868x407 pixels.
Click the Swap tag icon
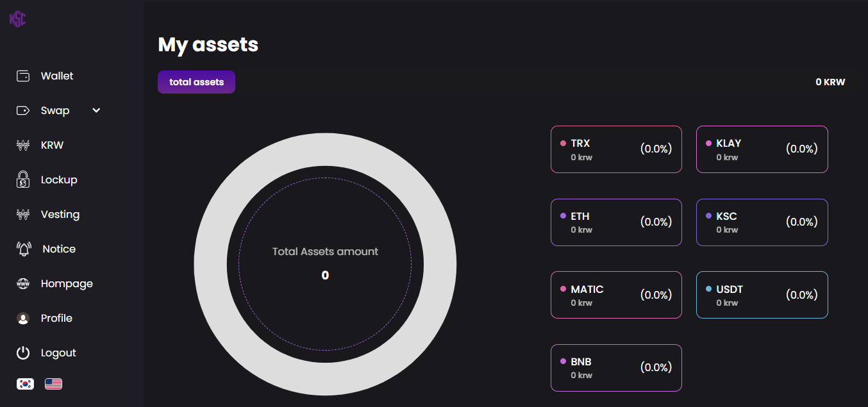(23, 111)
